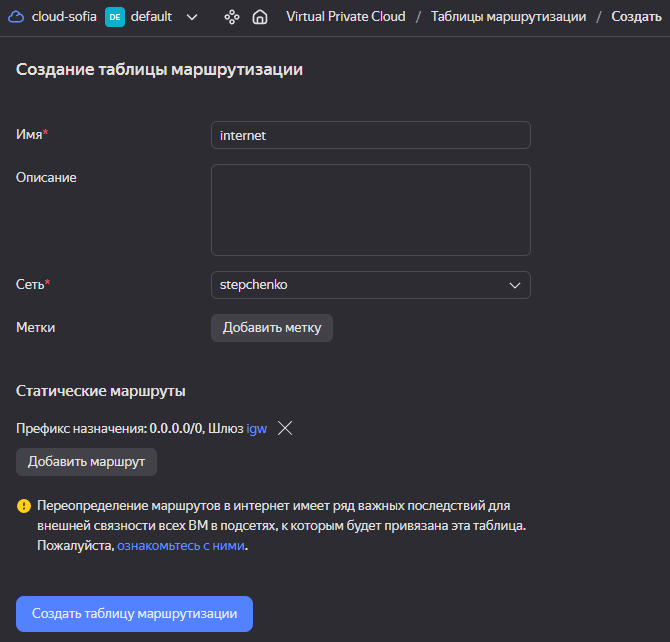Open Virtual Private Cloud breadcrumb
This screenshot has width=670, height=642.
[x=346, y=17]
